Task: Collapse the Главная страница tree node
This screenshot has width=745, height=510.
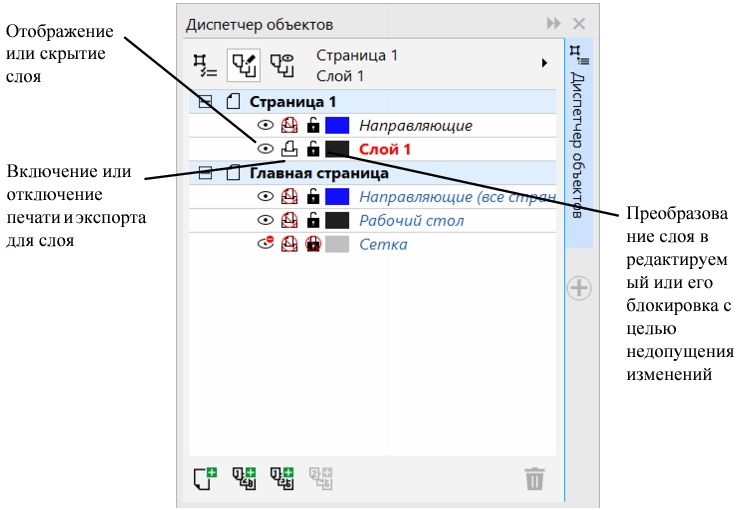Action: (x=206, y=173)
